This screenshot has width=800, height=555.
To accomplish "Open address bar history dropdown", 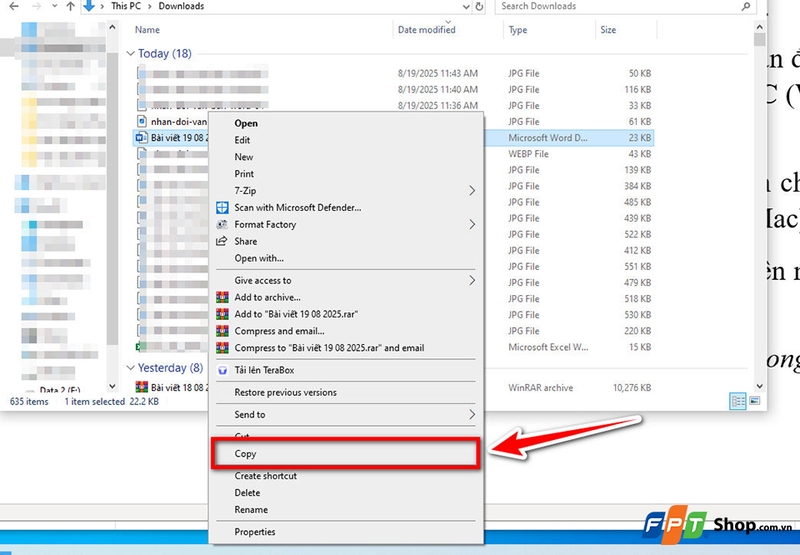I will (x=466, y=7).
